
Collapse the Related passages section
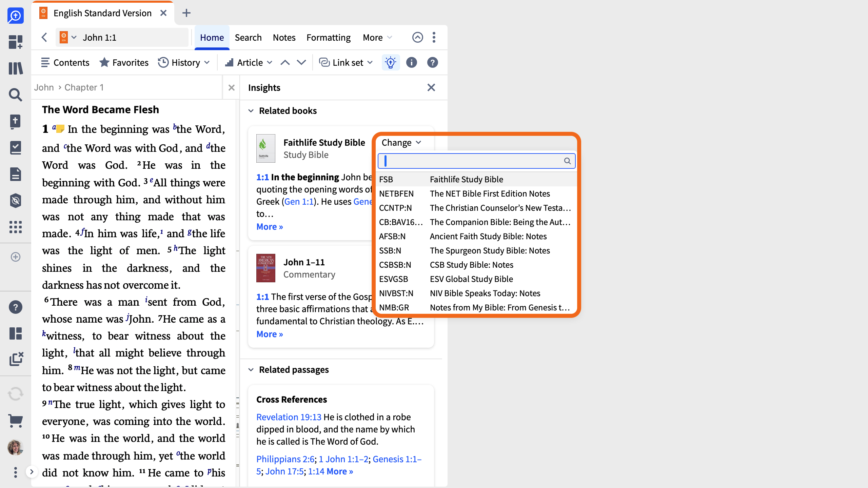pyautogui.click(x=251, y=370)
